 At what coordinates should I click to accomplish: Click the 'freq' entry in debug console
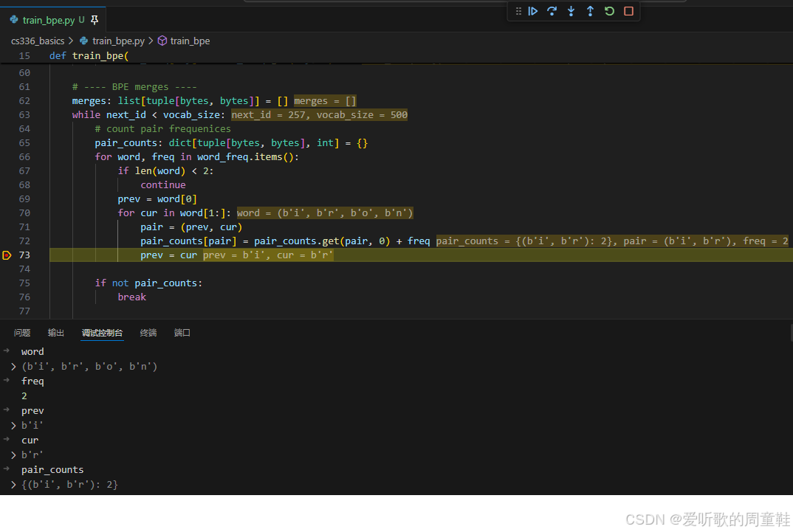tap(32, 381)
